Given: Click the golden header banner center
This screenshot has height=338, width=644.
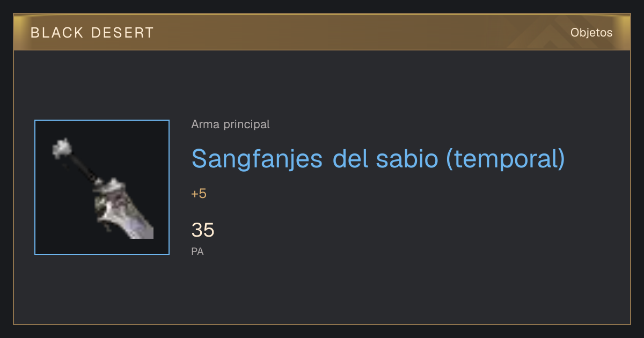Looking at the screenshot, I should click(x=322, y=32).
